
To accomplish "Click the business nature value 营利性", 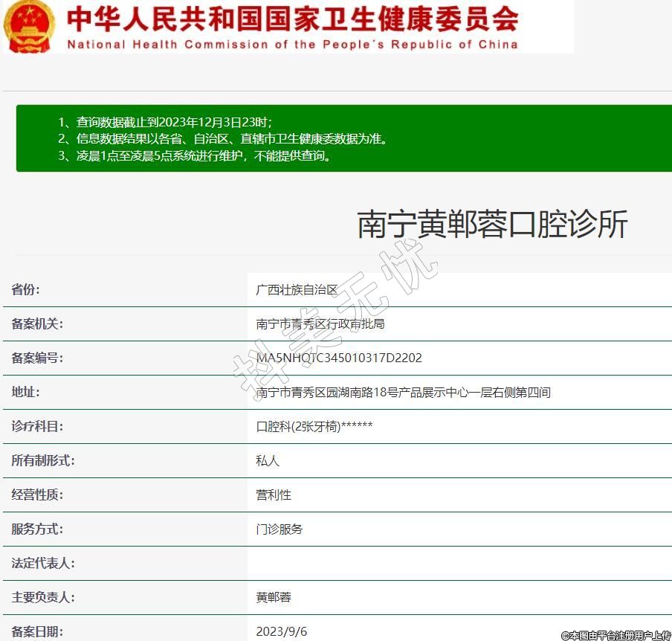I will [274, 495].
